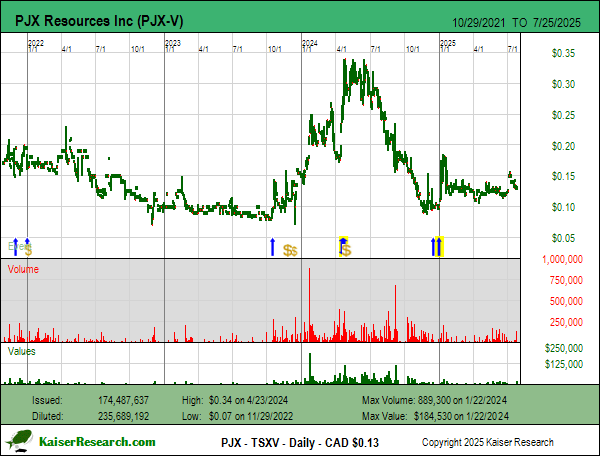The image size is (600, 456).
Task: Click the $0.35 price axis label
Action: [563, 53]
